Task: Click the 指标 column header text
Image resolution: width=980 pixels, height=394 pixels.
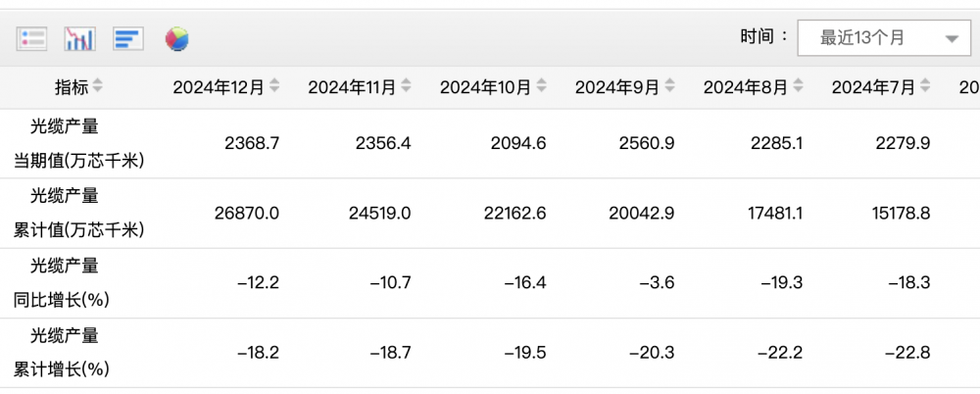Action: point(72,87)
